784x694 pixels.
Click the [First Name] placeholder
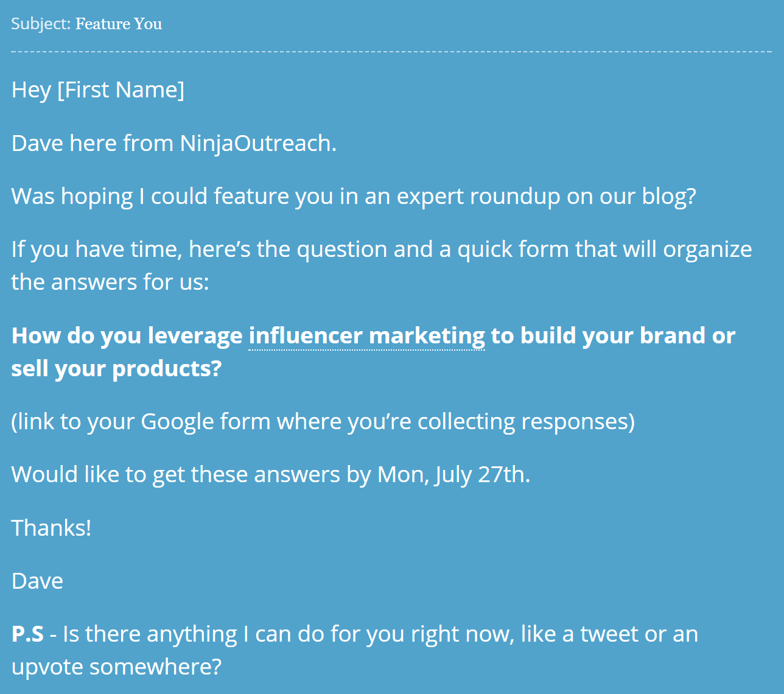pyautogui.click(x=121, y=90)
